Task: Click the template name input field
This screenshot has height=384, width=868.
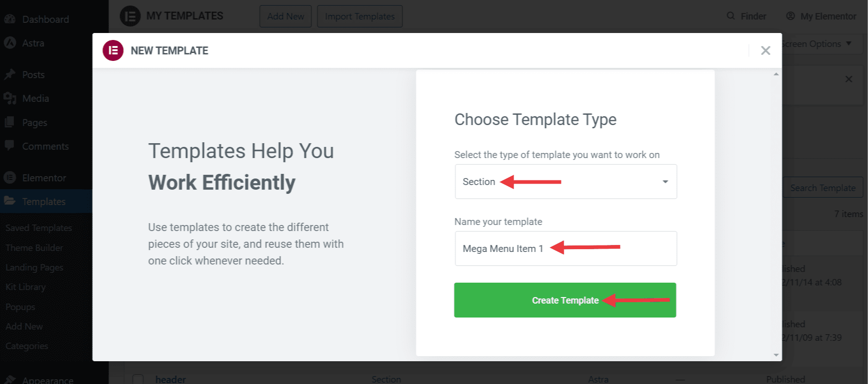Action: point(566,249)
